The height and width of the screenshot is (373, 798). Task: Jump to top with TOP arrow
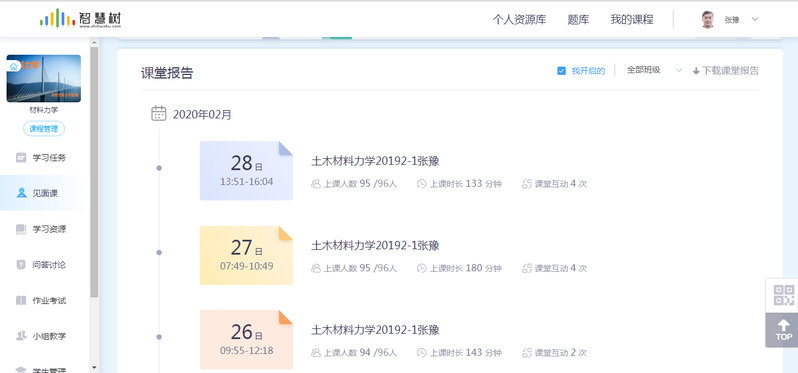[784, 330]
